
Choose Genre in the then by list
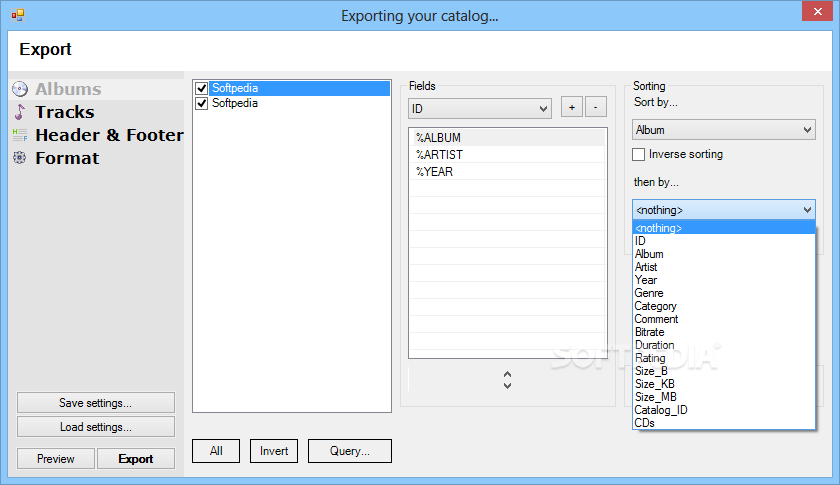click(x=724, y=293)
